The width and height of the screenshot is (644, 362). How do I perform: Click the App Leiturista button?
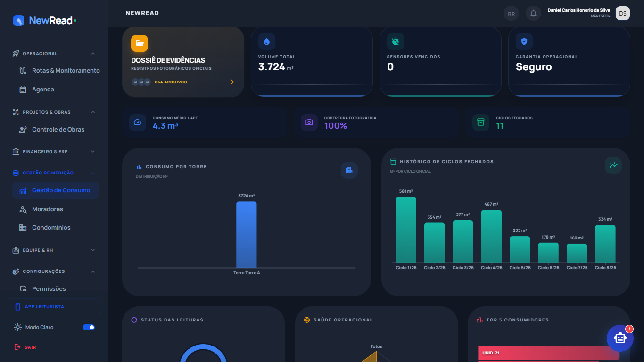point(54,307)
